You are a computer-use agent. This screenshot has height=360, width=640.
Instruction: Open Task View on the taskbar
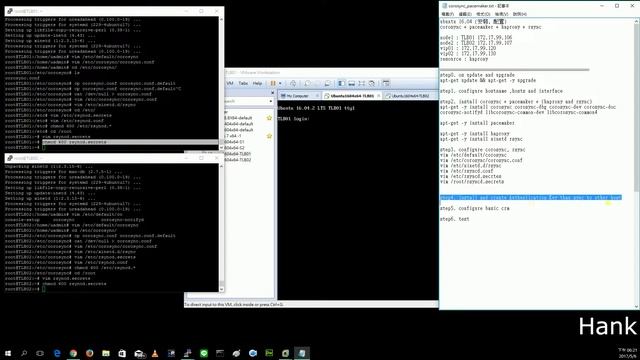(40, 353)
